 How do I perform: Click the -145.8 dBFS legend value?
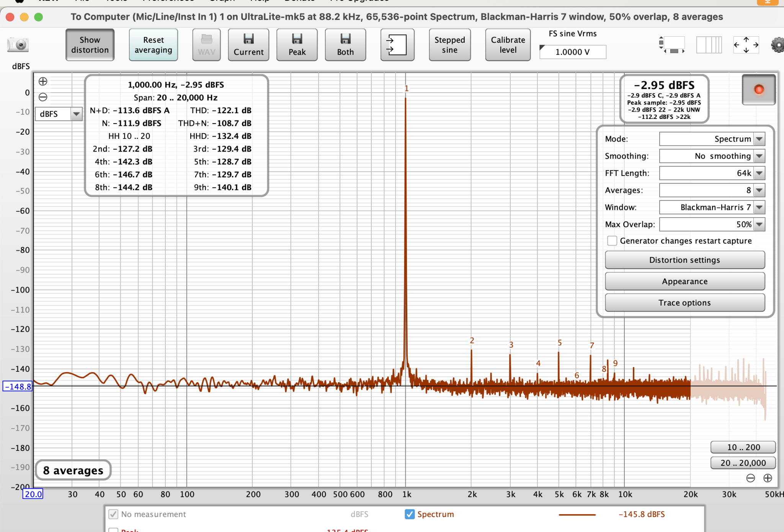tap(642, 514)
